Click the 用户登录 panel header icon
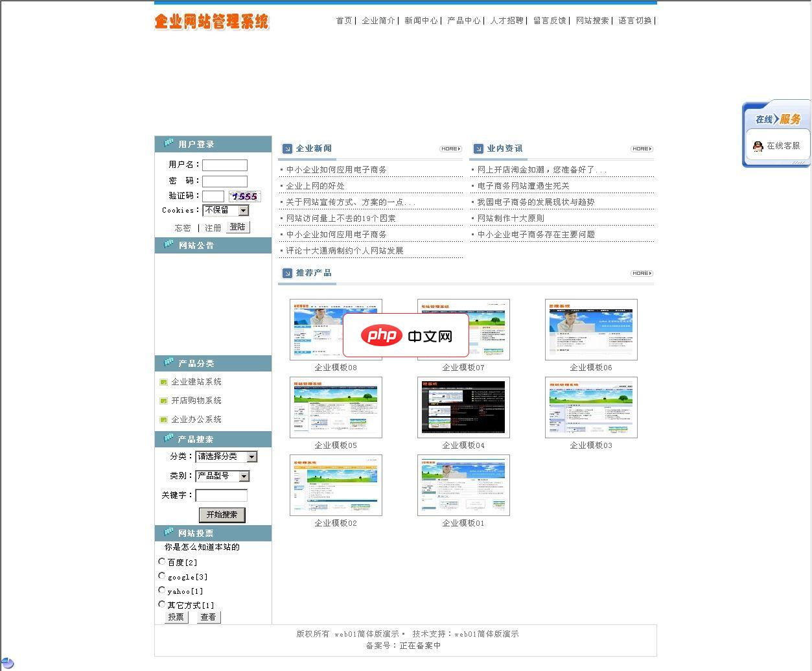Viewport: 812px width, 671px height. 168,144
